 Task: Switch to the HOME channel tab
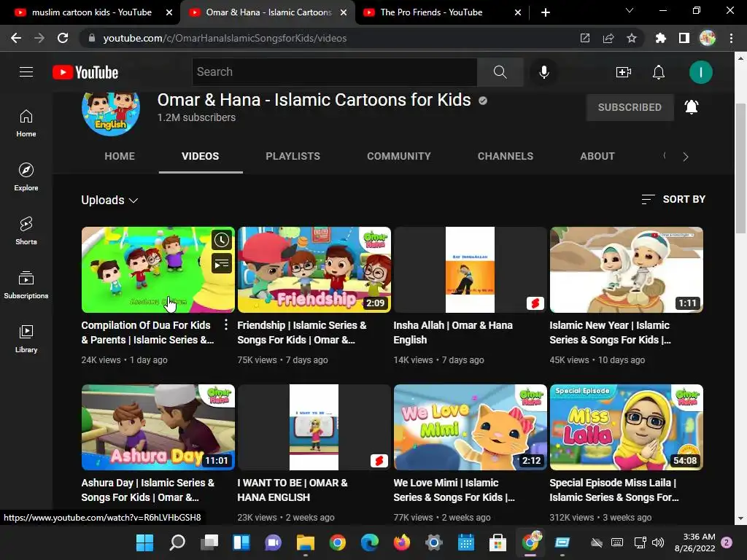[x=120, y=156]
